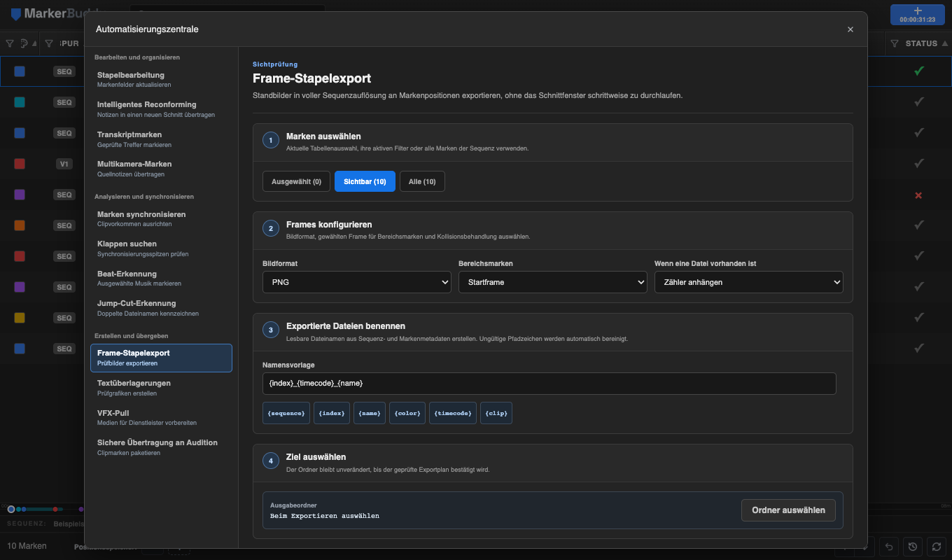The width and height of the screenshot is (952, 560).
Task: Insert the {timecode} token chip
Action: [453, 413]
